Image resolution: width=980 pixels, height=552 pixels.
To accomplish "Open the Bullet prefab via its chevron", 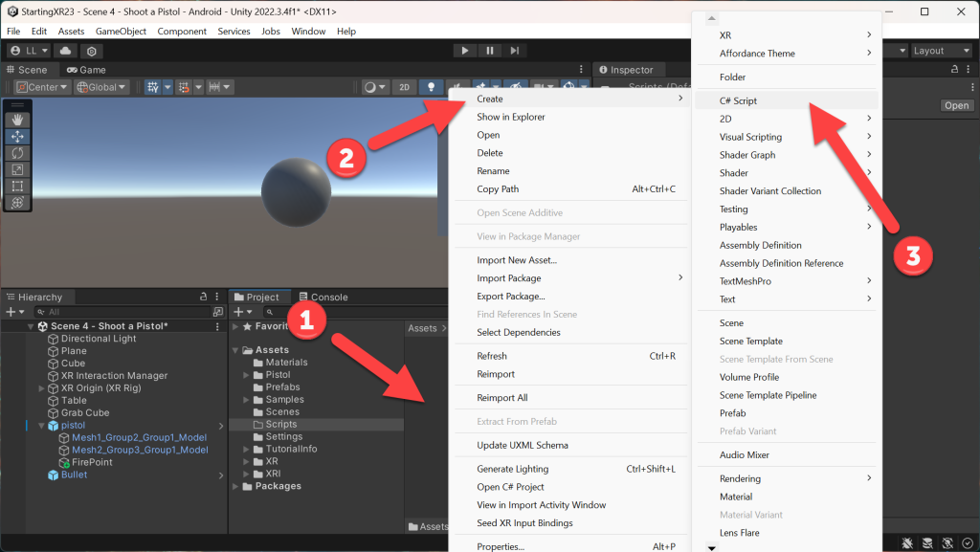I will [221, 475].
